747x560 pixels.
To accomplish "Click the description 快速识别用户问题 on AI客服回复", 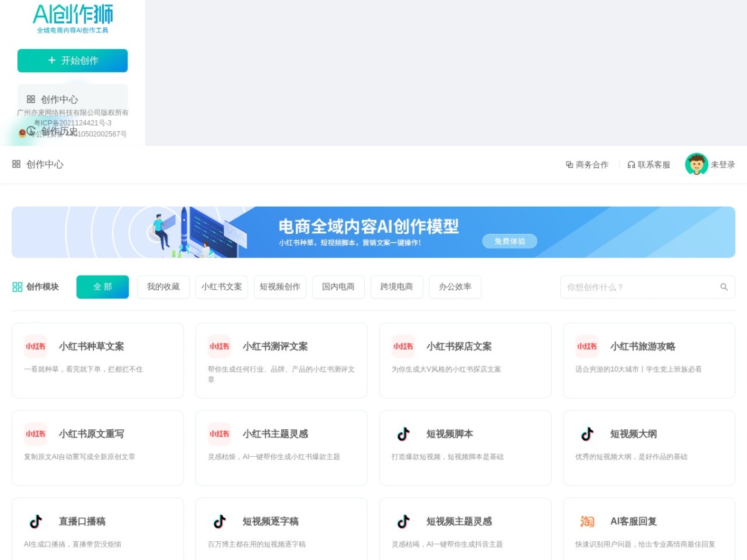I will coord(646,544).
